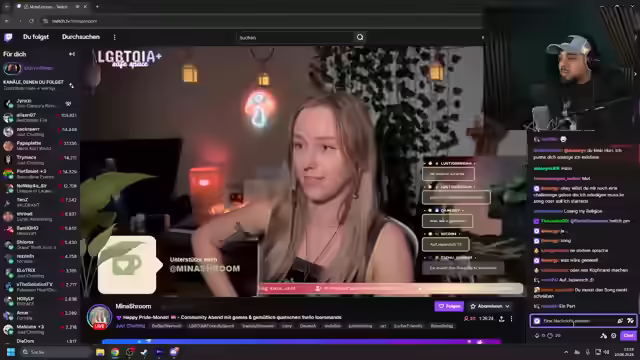The width and height of the screenshot is (640, 360).
Task: Open rezonfn in followed channels
Action: click(x=40, y=258)
